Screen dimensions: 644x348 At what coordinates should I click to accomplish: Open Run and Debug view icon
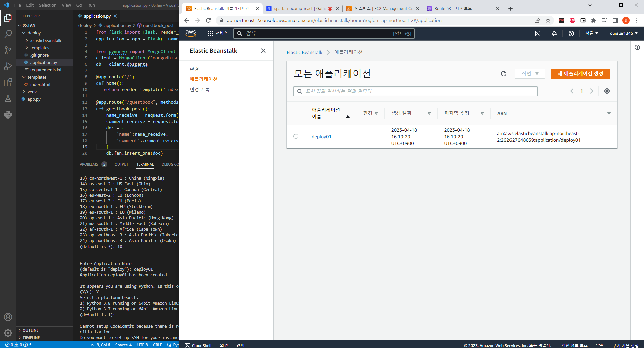pos(8,66)
